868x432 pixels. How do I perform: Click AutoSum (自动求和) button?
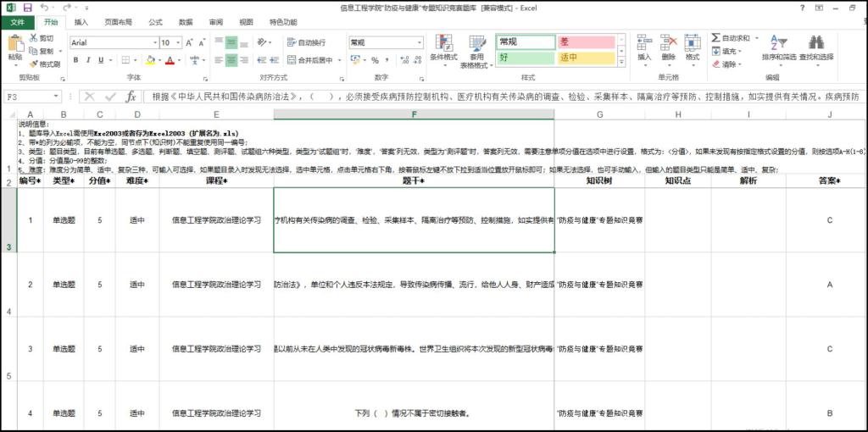[x=730, y=38]
